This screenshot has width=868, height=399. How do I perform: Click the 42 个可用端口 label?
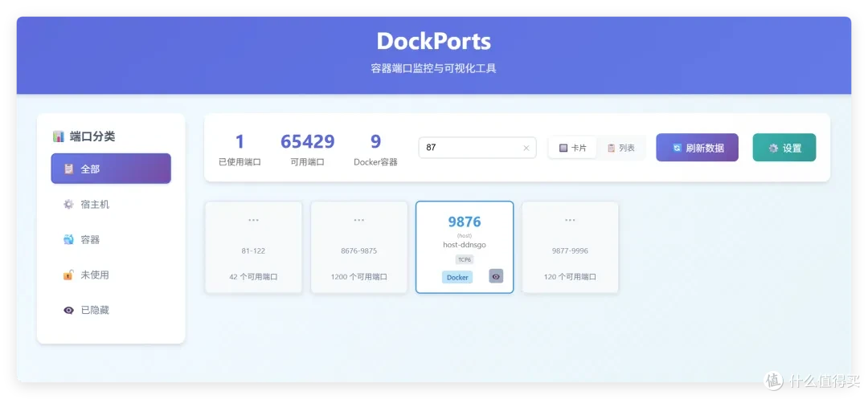[253, 277]
